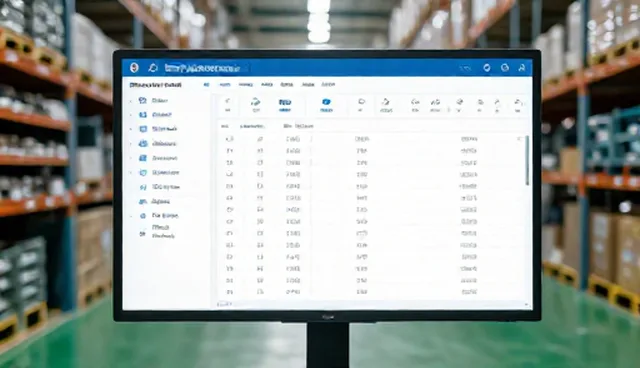Click the right arrow of the bottom horizontal scrollbar

coord(526,304)
